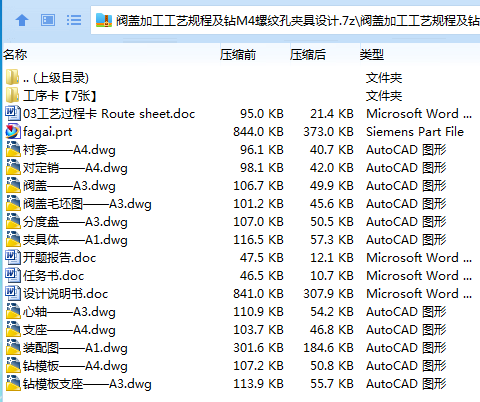Select Siemens icon of fagai.prt
The height and width of the screenshot is (402, 480).
pyautogui.click(x=13, y=131)
